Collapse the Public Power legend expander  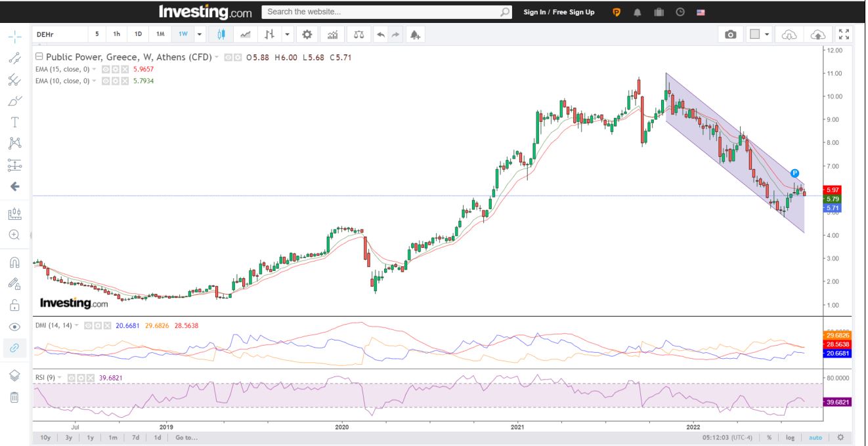point(39,57)
